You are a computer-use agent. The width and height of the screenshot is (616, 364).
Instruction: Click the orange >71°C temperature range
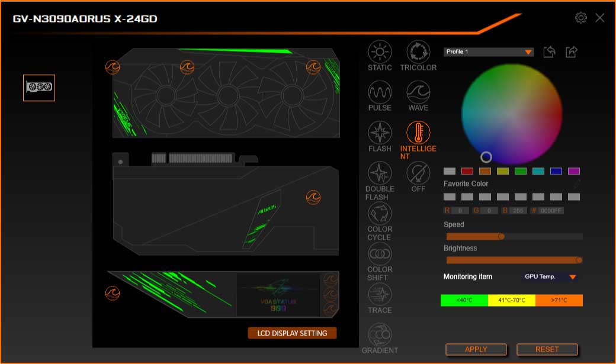[559, 300]
